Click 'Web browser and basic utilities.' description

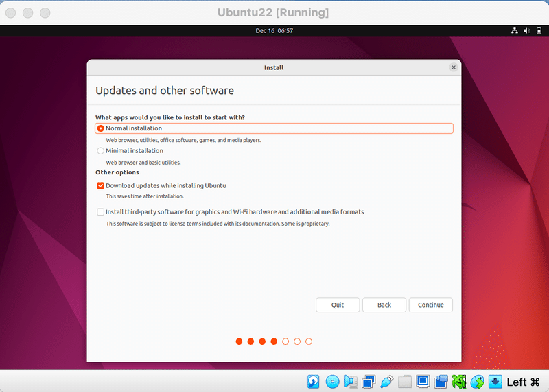(x=143, y=163)
